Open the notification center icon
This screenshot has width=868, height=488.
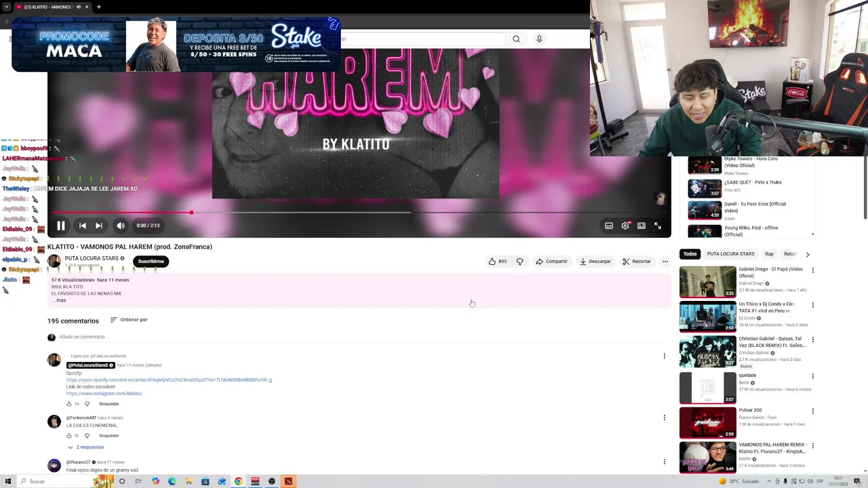(x=857, y=481)
